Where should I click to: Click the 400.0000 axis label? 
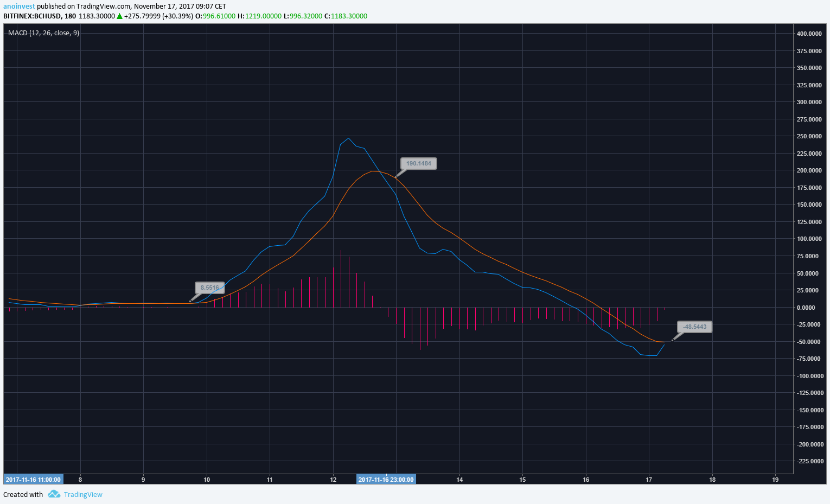tap(809, 34)
